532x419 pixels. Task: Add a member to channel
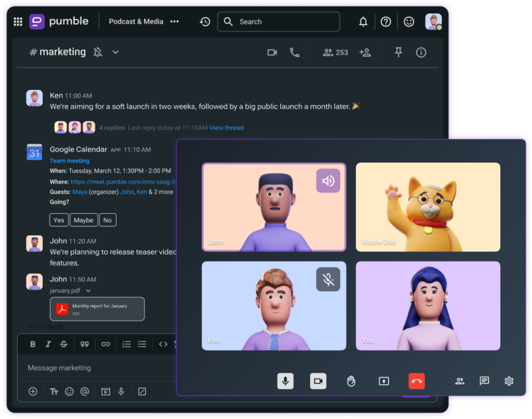(365, 52)
